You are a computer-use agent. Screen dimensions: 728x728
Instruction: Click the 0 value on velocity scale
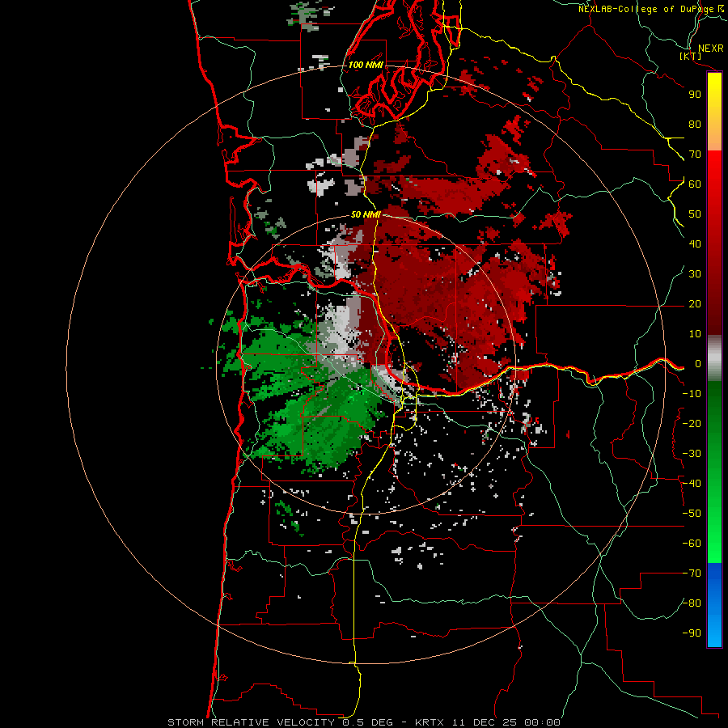tap(698, 364)
